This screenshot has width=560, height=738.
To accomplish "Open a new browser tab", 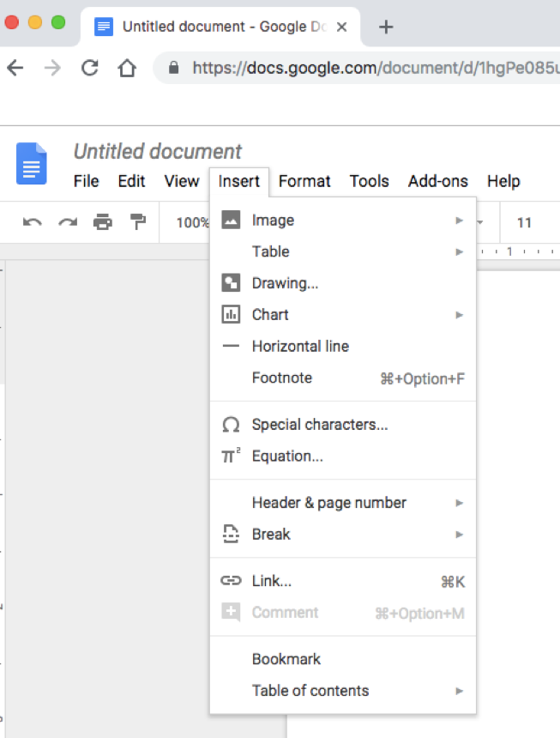I will [x=386, y=27].
